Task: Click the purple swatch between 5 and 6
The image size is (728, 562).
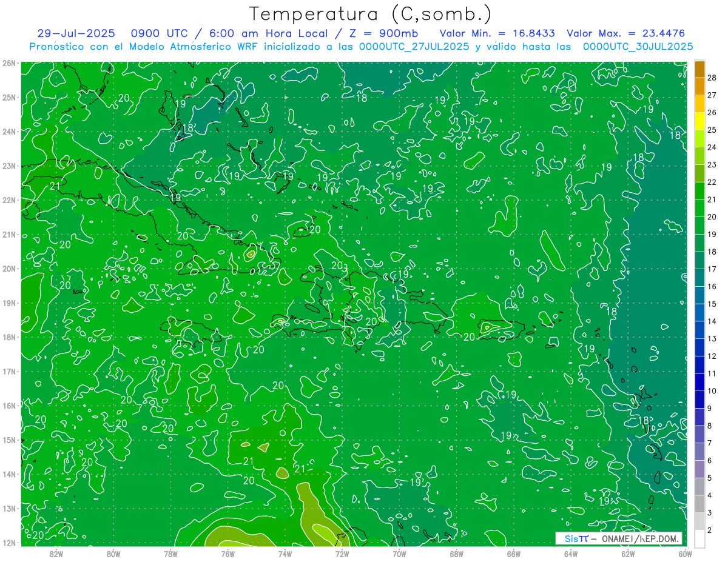Action: (x=699, y=469)
